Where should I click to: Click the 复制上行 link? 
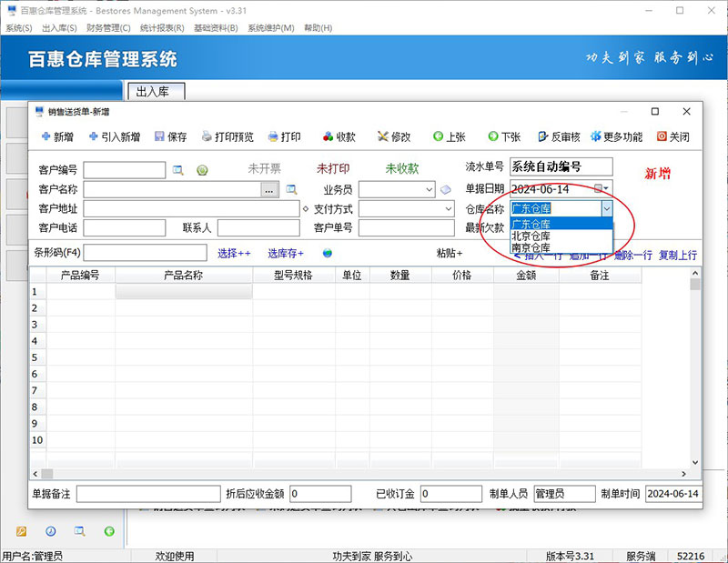678,255
